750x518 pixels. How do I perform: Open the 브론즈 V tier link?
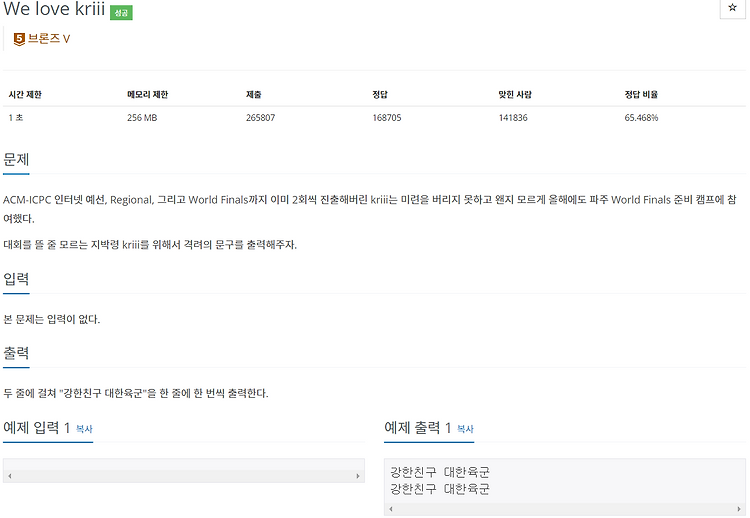(x=49, y=39)
